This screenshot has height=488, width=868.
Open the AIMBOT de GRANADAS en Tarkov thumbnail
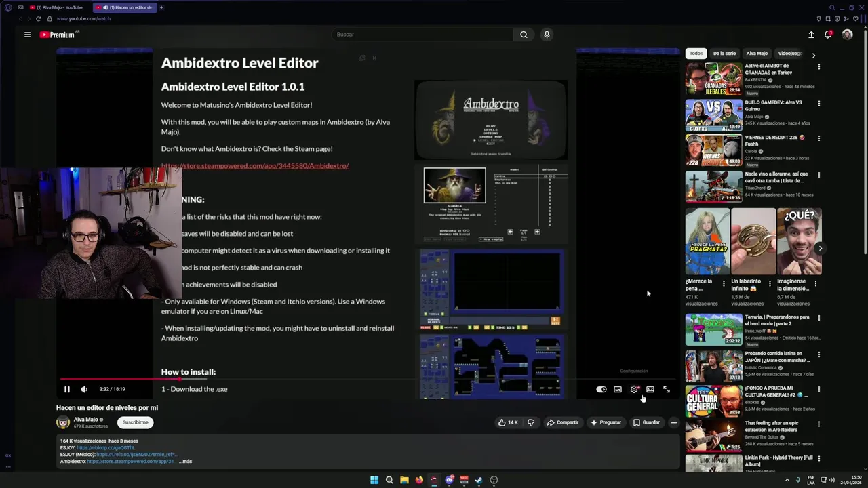pos(713,79)
